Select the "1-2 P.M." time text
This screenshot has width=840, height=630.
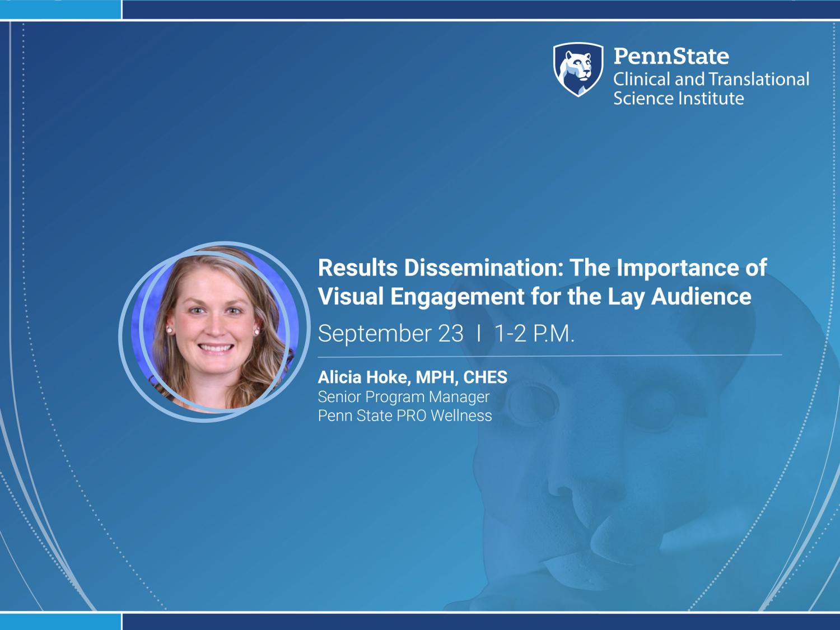(x=534, y=334)
